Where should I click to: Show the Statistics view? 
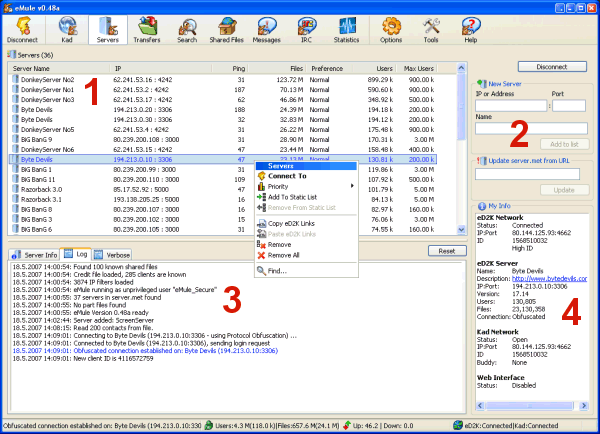(346, 30)
